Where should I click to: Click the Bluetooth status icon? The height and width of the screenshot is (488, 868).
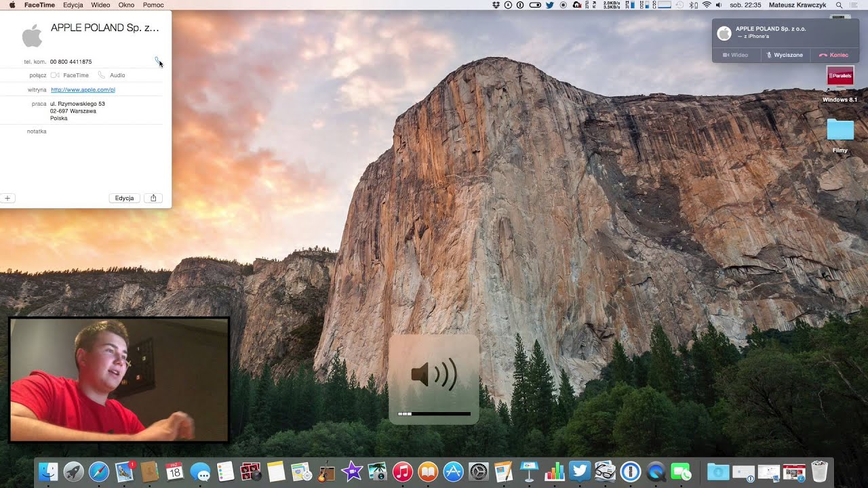coord(693,5)
